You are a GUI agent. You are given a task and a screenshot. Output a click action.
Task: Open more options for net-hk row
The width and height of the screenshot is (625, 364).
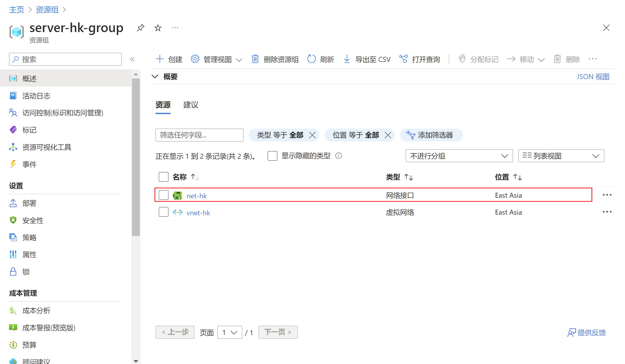tap(607, 195)
